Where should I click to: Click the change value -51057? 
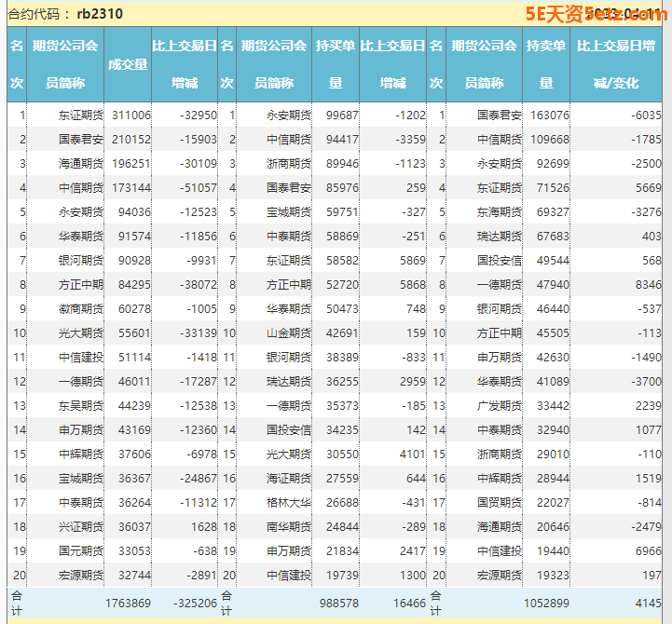[x=199, y=187]
